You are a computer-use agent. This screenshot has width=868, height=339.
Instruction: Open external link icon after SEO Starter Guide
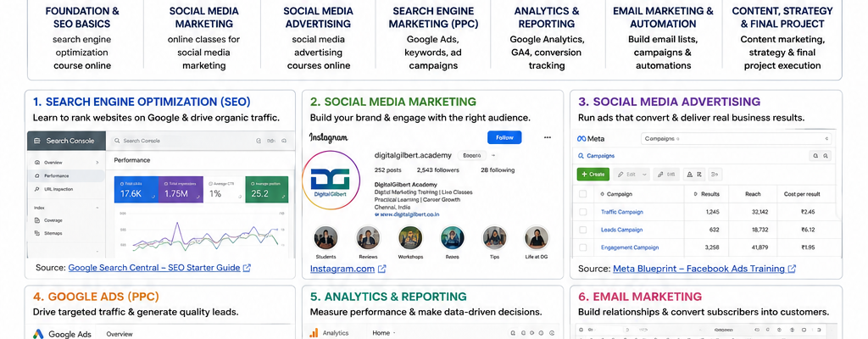pos(247,268)
